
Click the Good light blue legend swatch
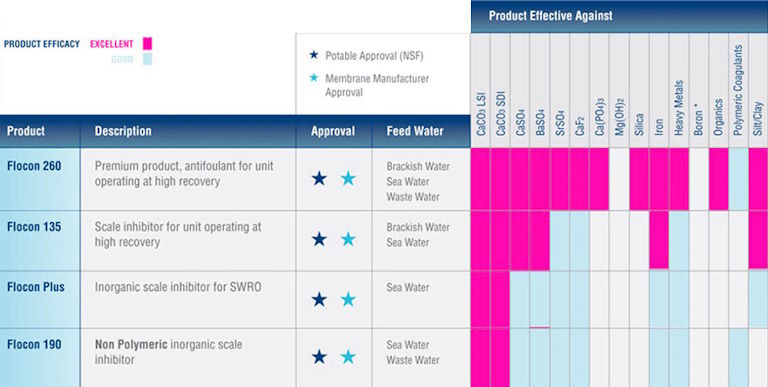(147, 59)
